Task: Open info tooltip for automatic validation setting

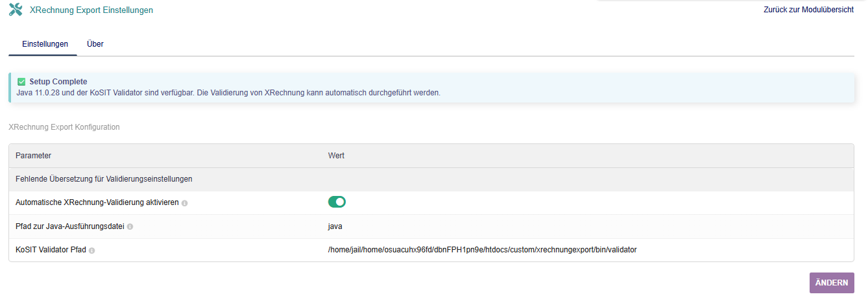Action: coord(184,203)
